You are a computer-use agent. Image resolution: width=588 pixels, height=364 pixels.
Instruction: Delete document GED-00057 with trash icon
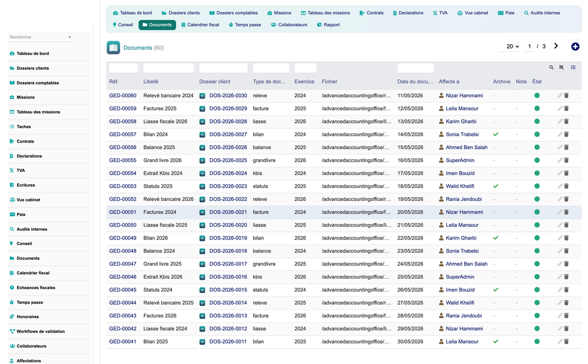(x=566, y=134)
